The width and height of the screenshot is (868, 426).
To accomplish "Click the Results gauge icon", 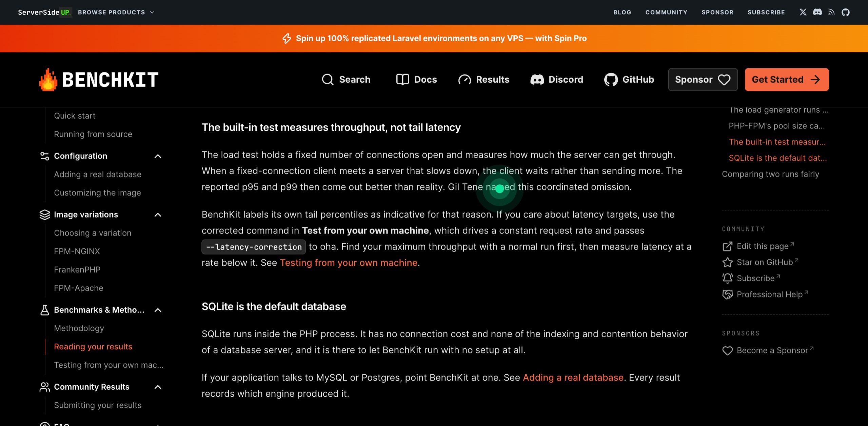I will (x=465, y=80).
